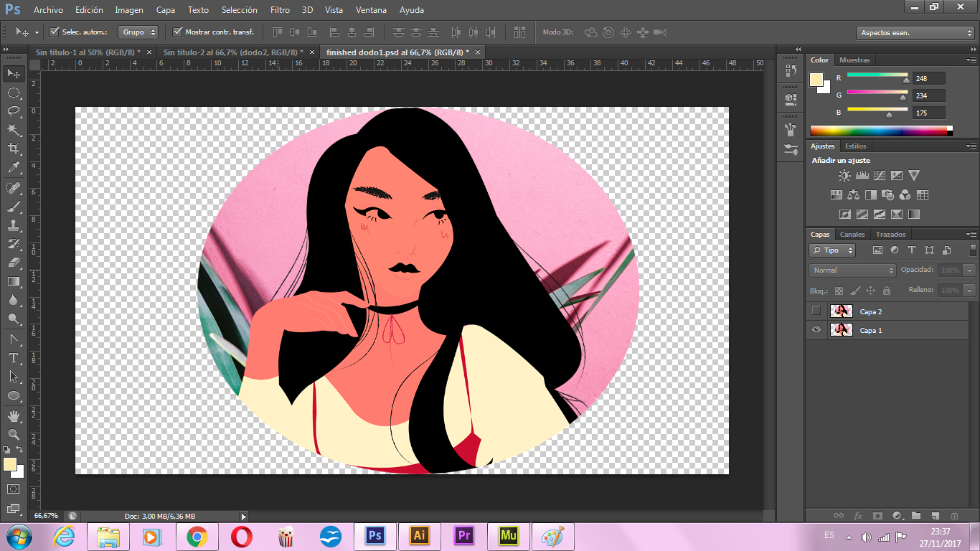
Task: Create a new layer with the bottom icon
Action: (x=935, y=515)
